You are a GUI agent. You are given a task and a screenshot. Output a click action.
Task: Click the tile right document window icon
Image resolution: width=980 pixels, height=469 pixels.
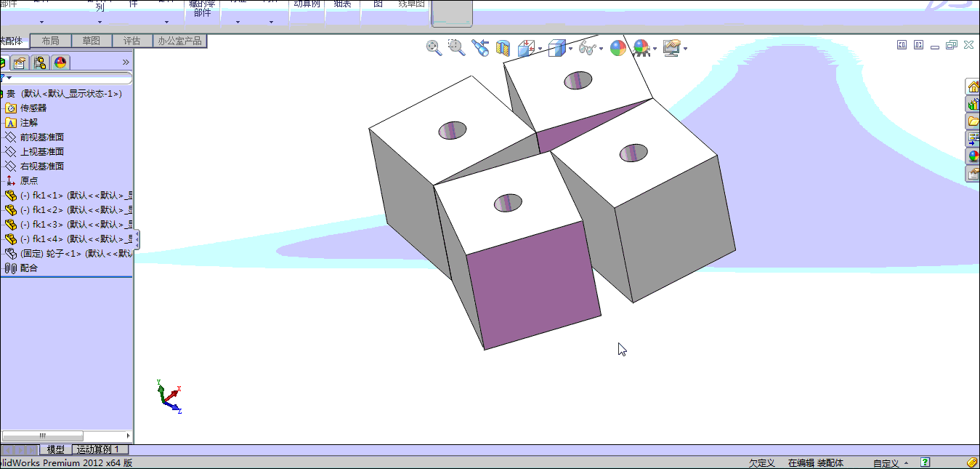[x=918, y=45]
